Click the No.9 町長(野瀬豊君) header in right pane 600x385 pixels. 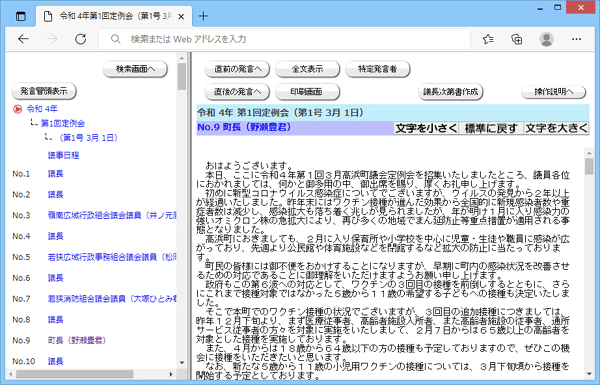(x=244, y=127)
